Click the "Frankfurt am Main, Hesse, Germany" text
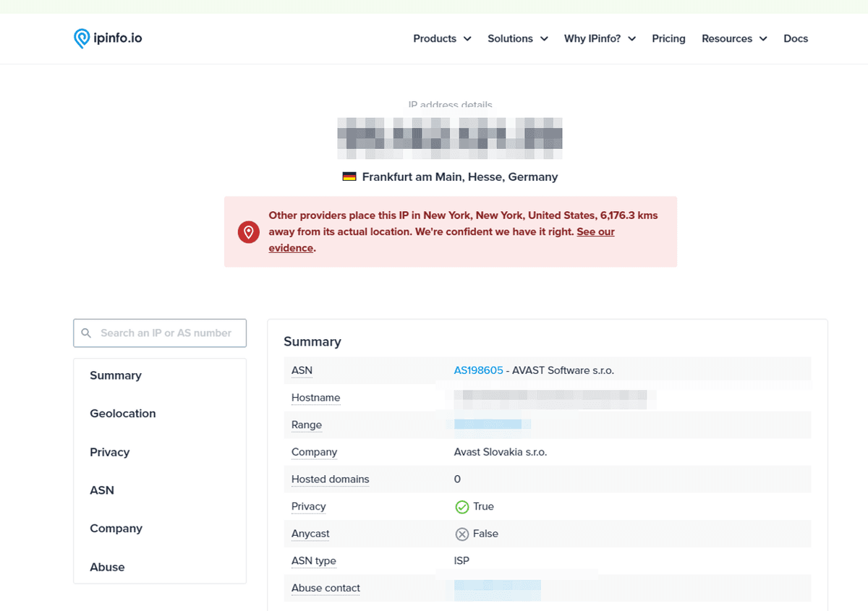 pyautogui.click(x=460, y=176)
